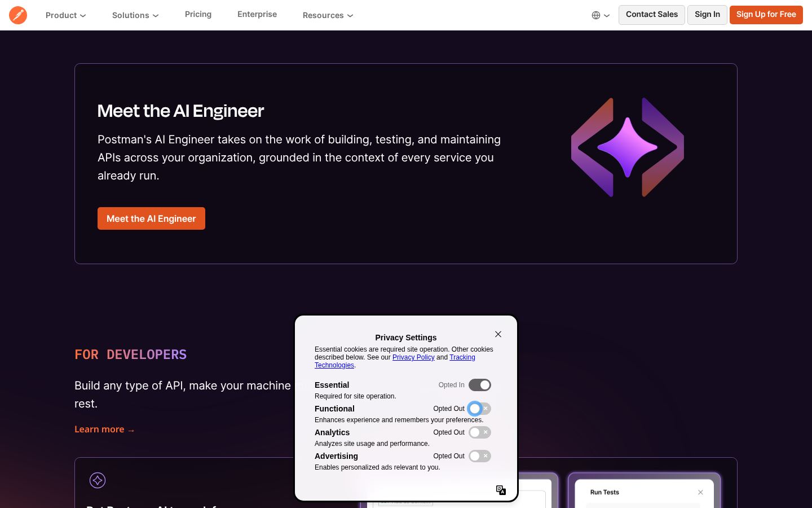
Task: Enable Analytics cookies toggle
Action: (480, 432)
